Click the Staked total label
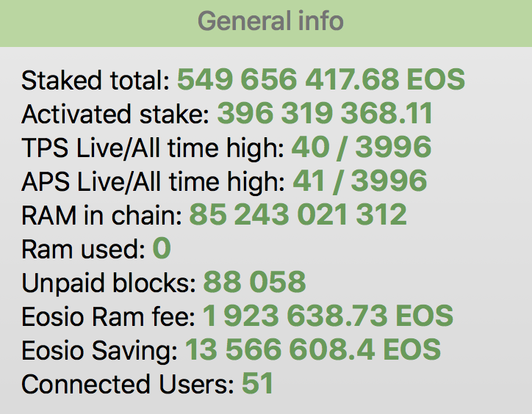The height and width of the screenshot is (414, 532). 96,80
